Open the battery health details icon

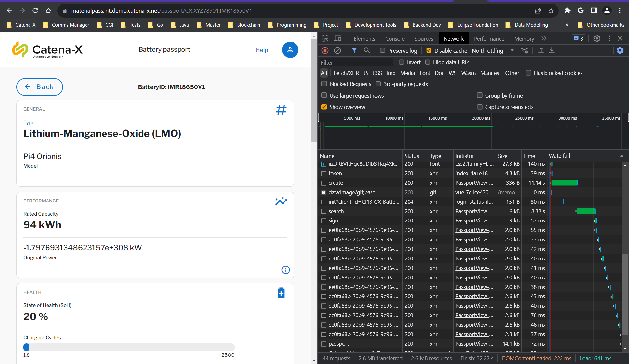click(281, 293)
